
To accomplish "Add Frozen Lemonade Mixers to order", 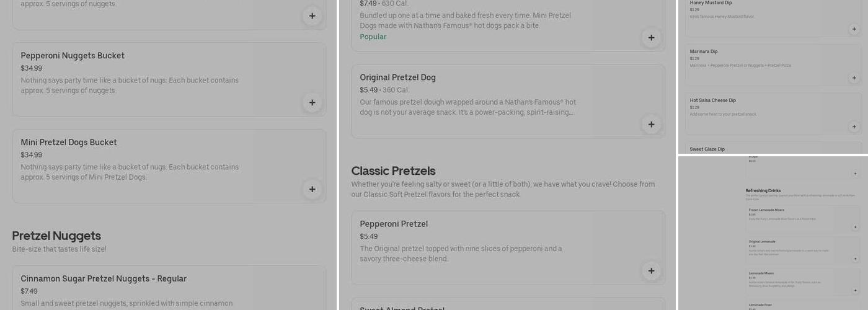I will coord(855,227).
